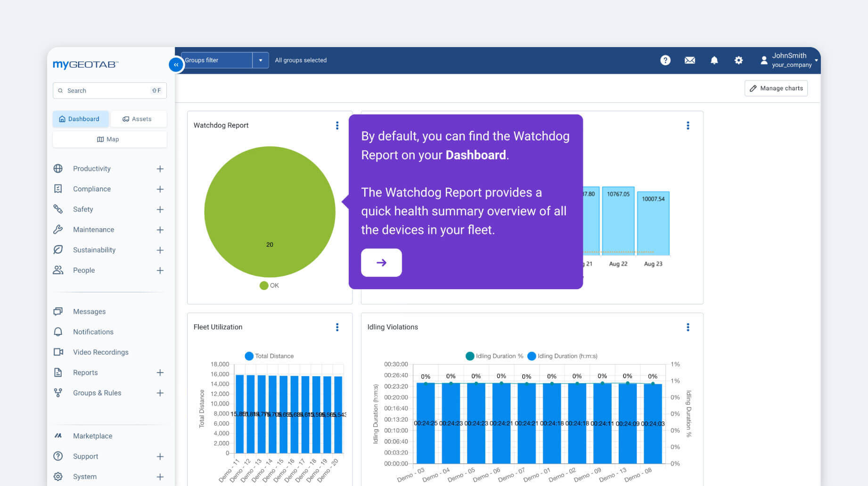Click the Reports document icon
Image resolution: width=868 pixels, height=486 pixels.
click(x=58, y=373)
